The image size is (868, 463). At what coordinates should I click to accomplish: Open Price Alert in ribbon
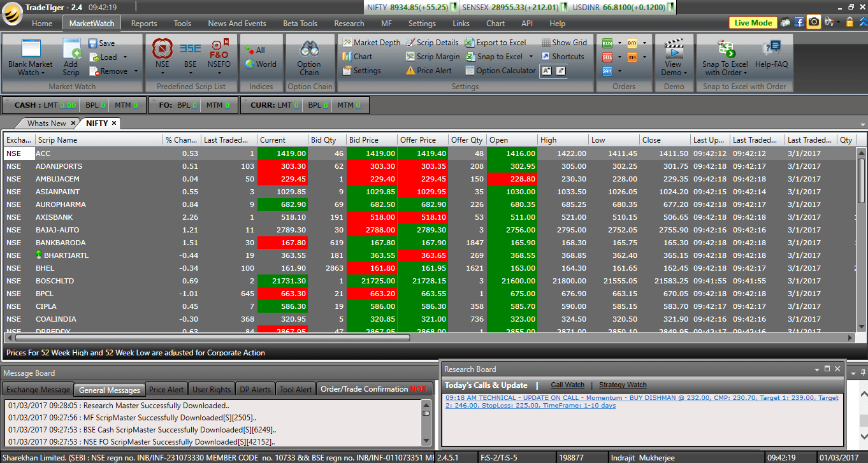click(429, 71)
